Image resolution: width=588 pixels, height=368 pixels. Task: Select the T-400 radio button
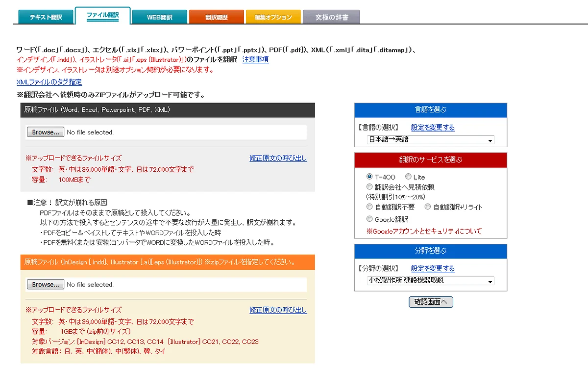coord(369,177)
